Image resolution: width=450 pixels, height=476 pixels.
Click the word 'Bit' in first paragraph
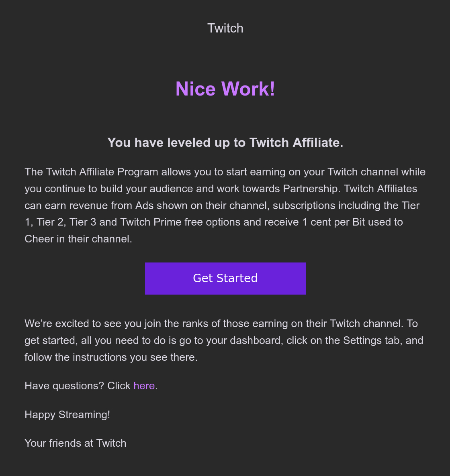point(358,222)
